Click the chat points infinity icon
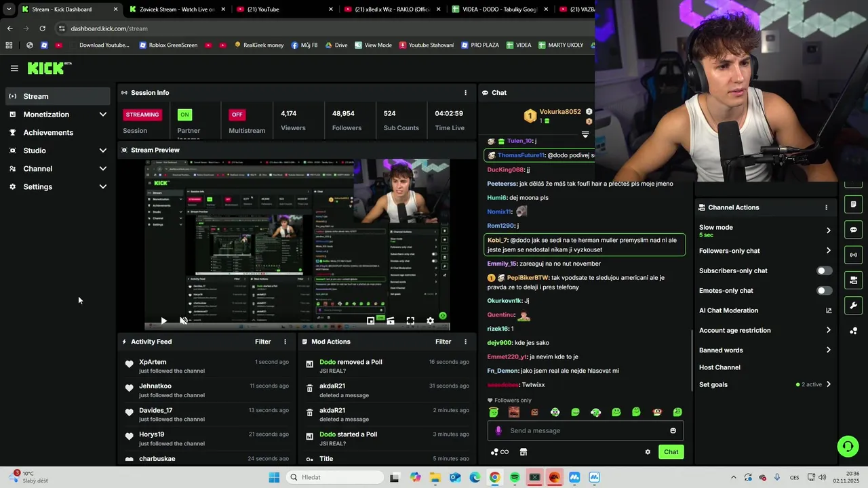This screenshot has width=868, height=488. [x=500, y=452]
